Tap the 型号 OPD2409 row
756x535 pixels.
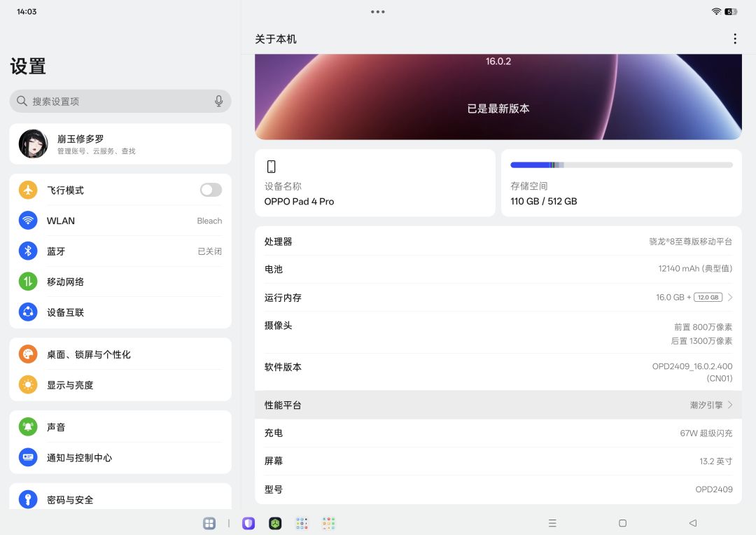[x=498, y=489]
